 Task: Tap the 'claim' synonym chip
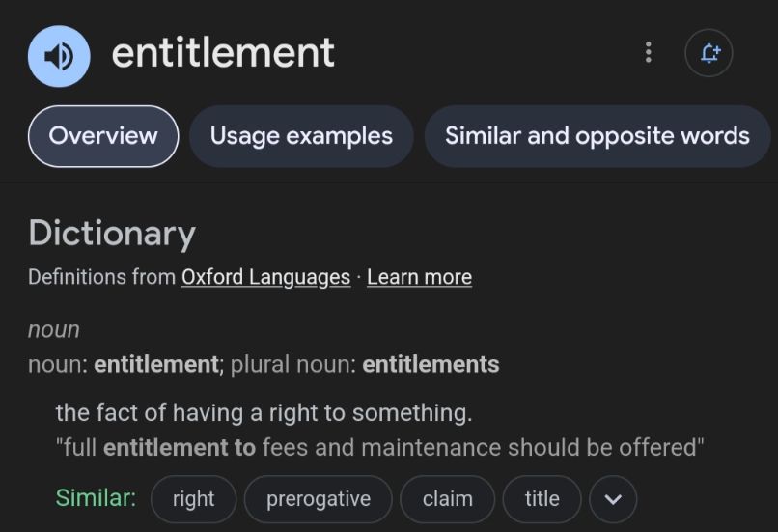coord(448,499)
